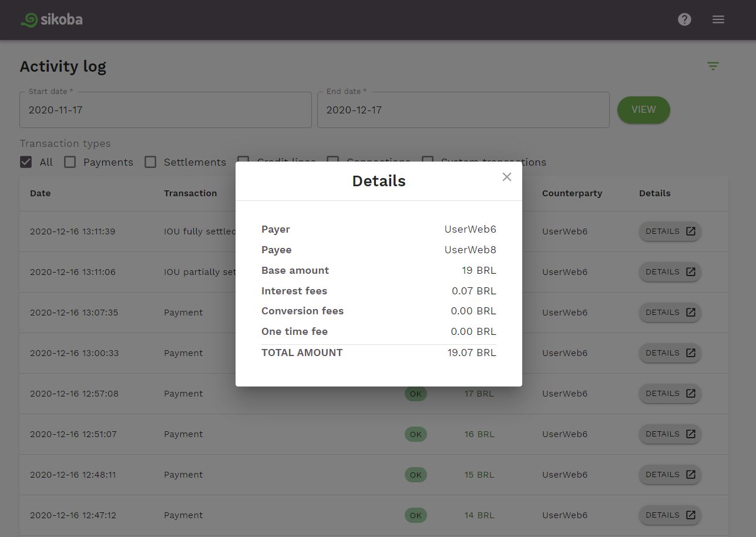Open DETAILS for the 12:57:08 payment
Image resolution: width=756 pixels, height=537 pixels.
[x=670, y=394]
